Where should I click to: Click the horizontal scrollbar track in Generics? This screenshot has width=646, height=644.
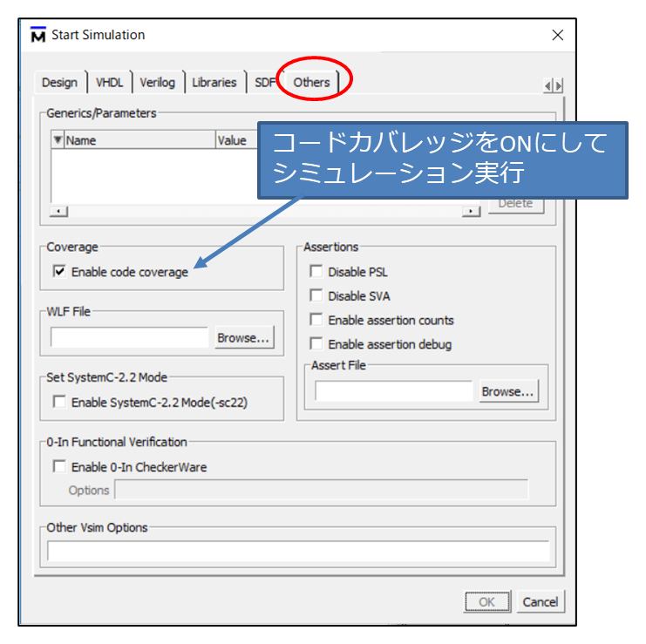click(265, 212)
